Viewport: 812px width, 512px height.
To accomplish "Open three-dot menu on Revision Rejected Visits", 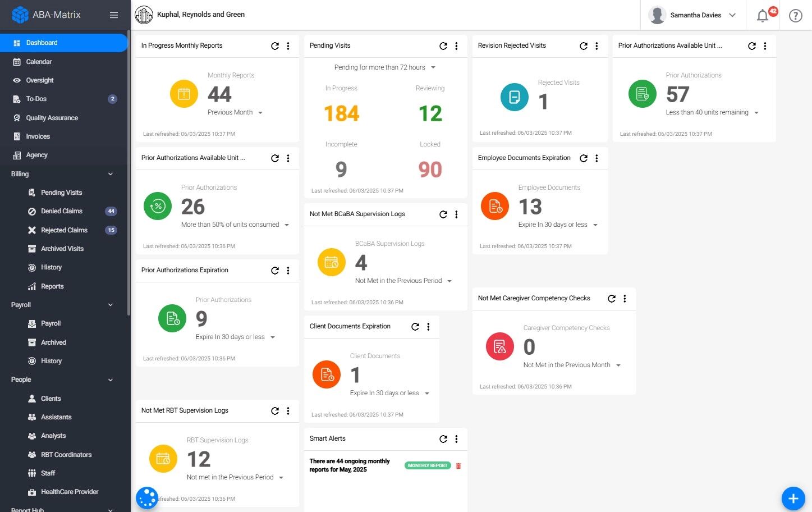I will [597, 46].
